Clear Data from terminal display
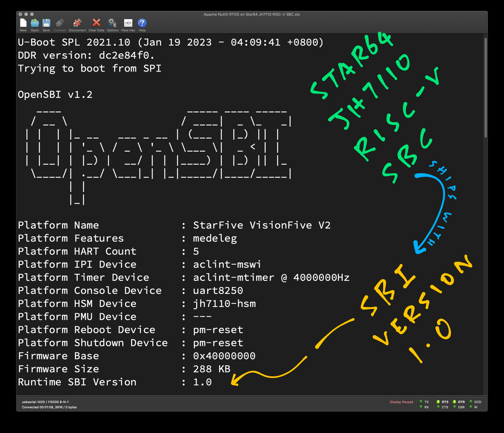The width and height of the screenshot is (504, 433). [x=96, y=23]
